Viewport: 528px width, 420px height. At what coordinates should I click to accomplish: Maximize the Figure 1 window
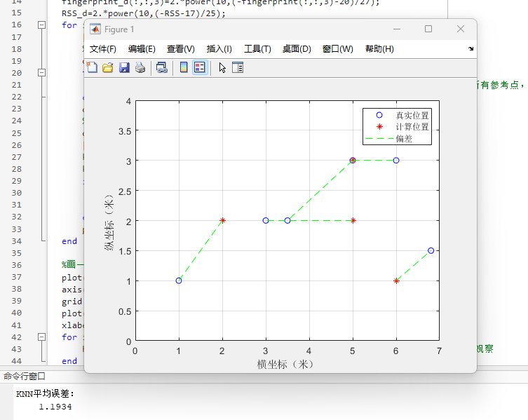click(428, 29)
